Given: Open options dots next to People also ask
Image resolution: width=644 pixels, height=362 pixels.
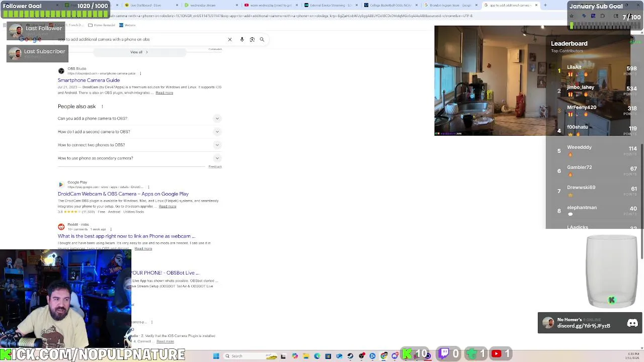Looking at the screenshot, I should coord(102,107).
